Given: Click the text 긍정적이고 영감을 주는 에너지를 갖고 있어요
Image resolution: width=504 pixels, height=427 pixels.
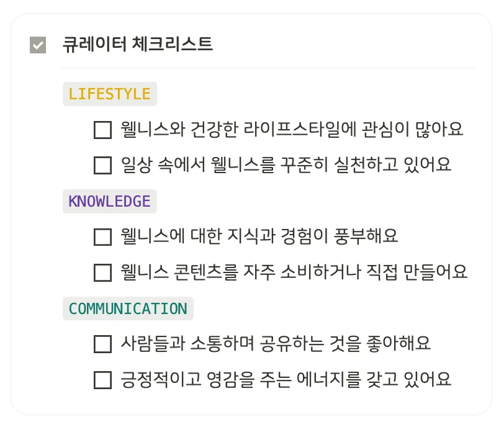Looking at the screenshot, I should click(286, 379).
